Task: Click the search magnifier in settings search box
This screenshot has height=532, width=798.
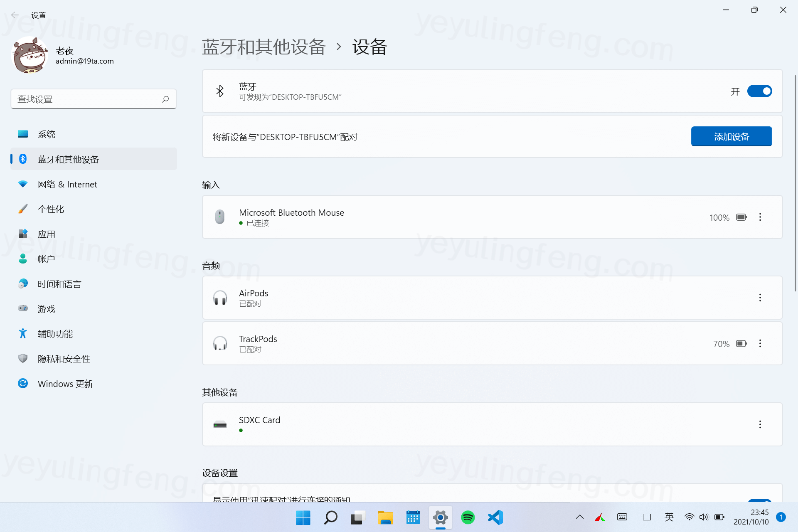Action: [x=165, y=99]
